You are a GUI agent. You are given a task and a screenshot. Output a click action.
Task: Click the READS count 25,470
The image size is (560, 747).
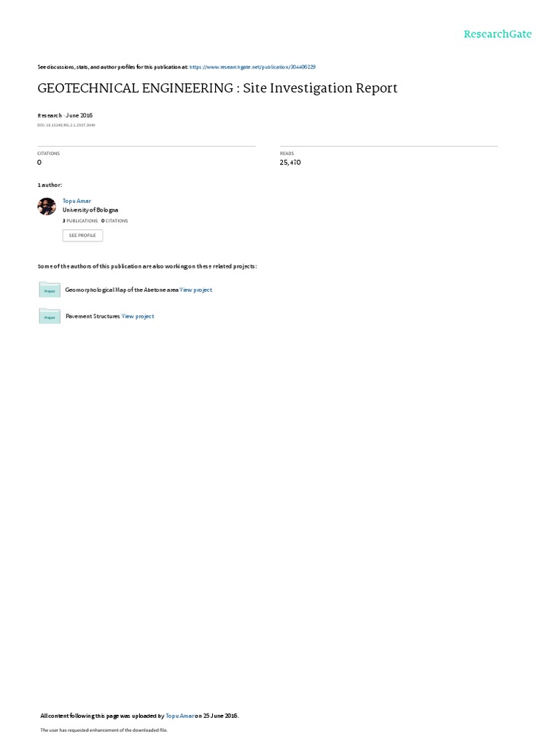pos(290,163)
